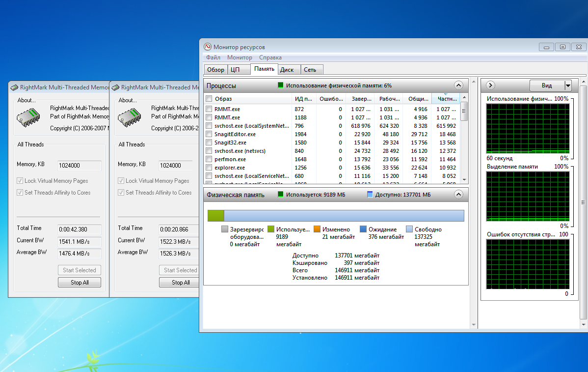Click the green 'Используется' legend square
Viewport: 588px width, 372px height.
coord(270,229)
